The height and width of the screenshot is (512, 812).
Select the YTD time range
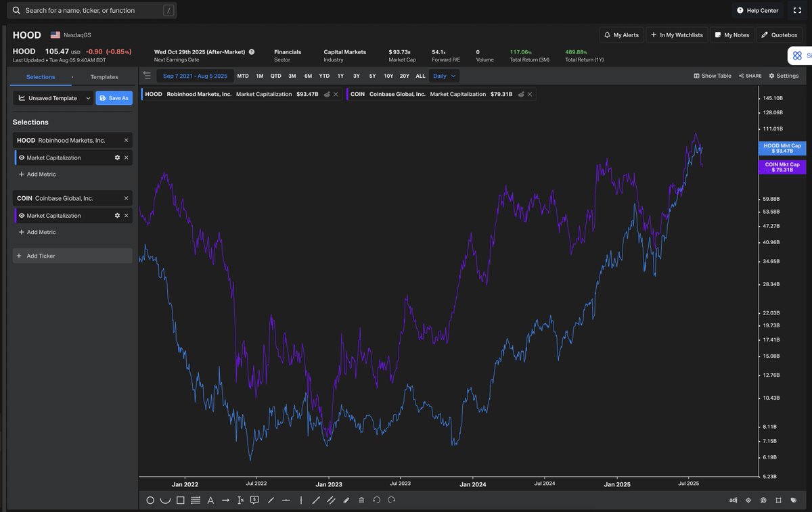[x=324, y=76]
